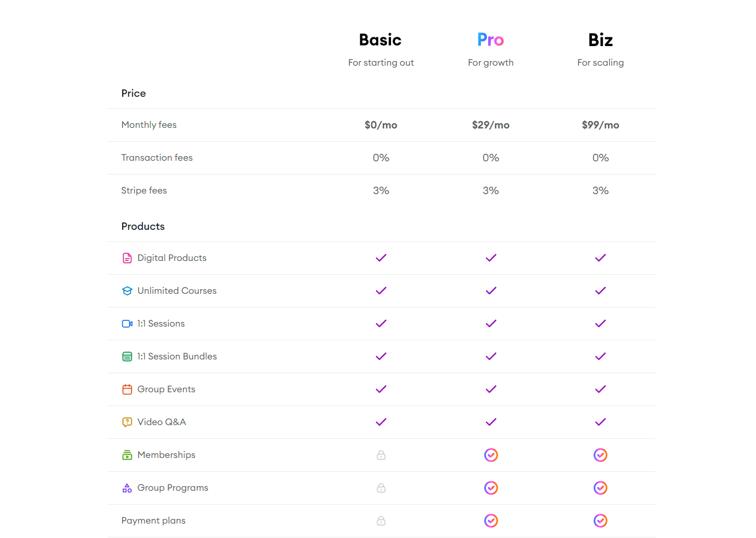Click the Video Q&A speech bubble icon
The image size is (756, 538).
pyautogui.click(x=127, y=422)
